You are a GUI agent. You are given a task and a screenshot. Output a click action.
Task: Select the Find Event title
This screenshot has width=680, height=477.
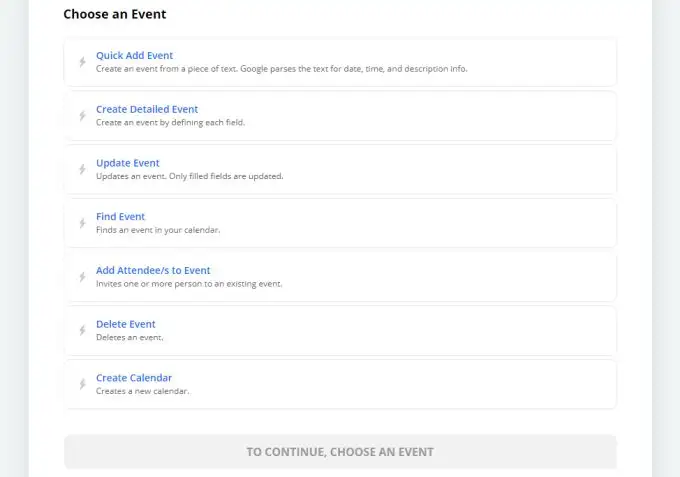(120, 216)
